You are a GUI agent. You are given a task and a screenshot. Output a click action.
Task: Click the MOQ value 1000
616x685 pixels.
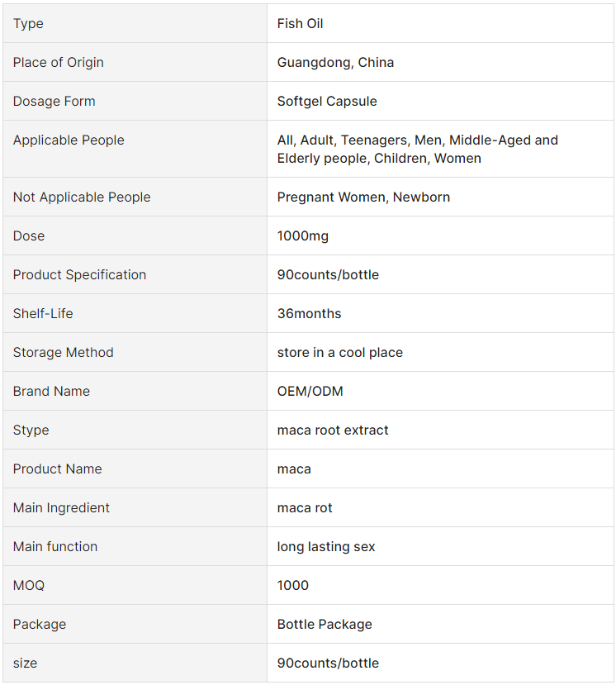point(293,586)
